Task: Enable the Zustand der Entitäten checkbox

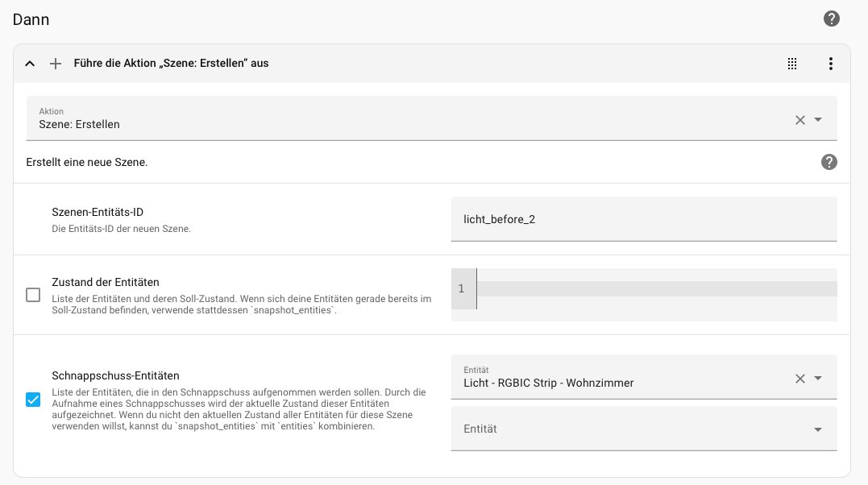Action: 33,295
